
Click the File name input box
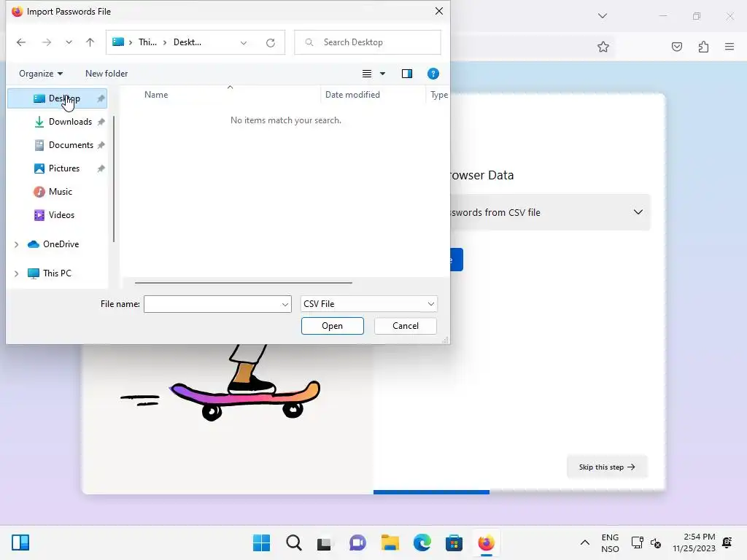(x=212, y=304)
